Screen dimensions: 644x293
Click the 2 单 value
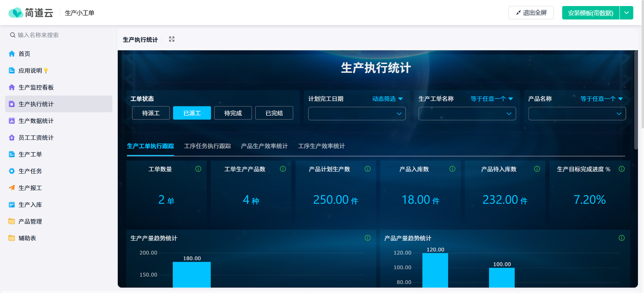(166, 200)
